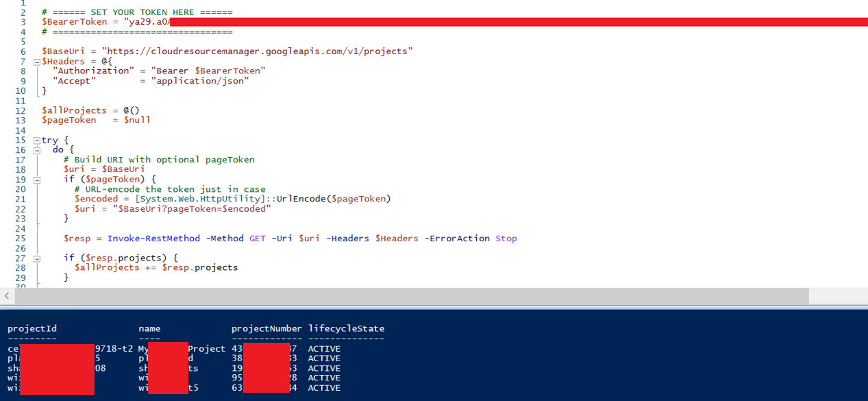The image size is (868, 401).
Task: Click the lifecycleState column header
Action: point(346,328)
